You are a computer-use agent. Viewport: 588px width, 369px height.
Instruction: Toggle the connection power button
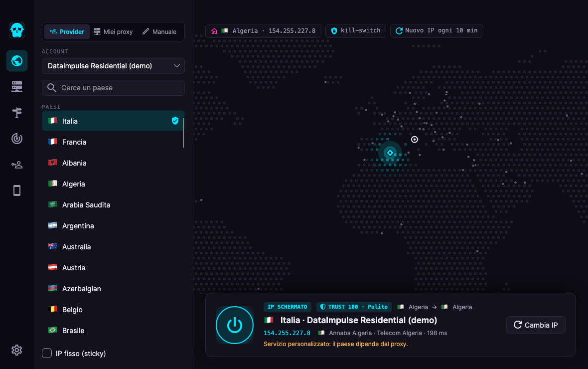235,325
